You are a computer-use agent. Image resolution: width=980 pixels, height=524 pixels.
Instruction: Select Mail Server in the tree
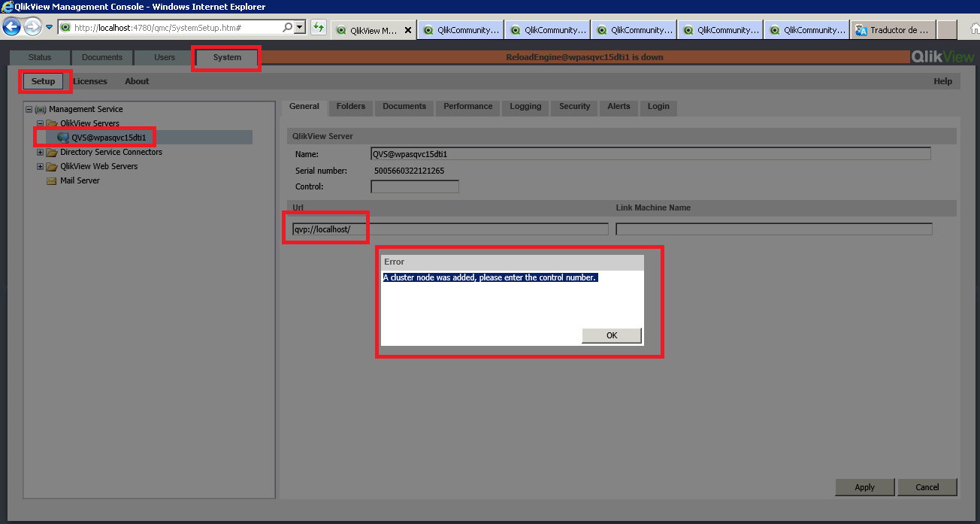pyautogui.click(x=80, y=180)
